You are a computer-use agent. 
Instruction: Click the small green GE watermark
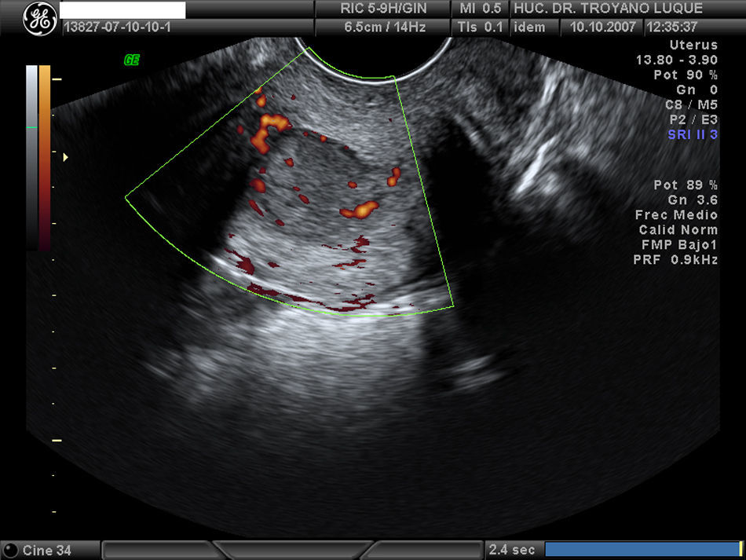131,60
